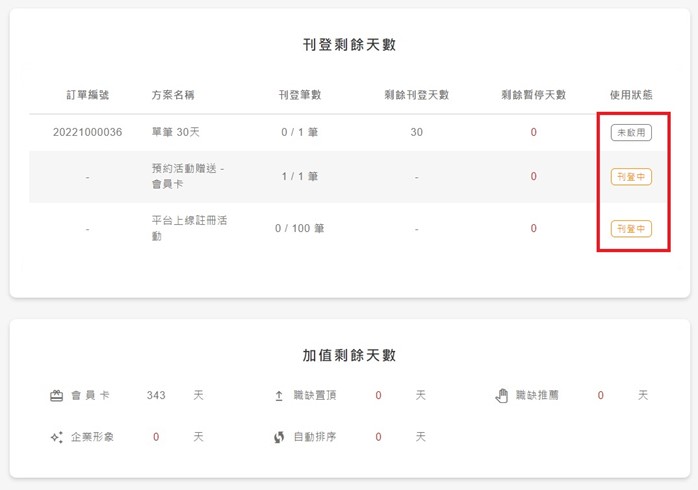Click the 職缺推薦 hand icon
698x490 pixels.
[x=502, y=395]
